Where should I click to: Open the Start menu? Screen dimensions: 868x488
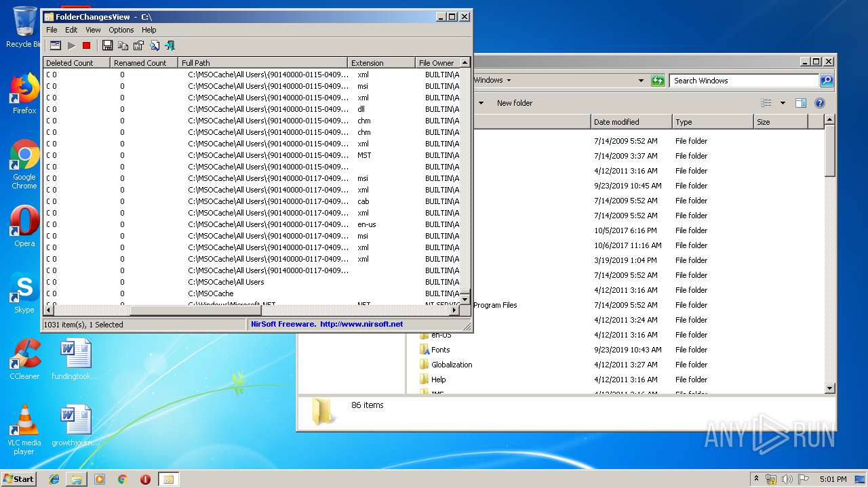coord(19,479)
